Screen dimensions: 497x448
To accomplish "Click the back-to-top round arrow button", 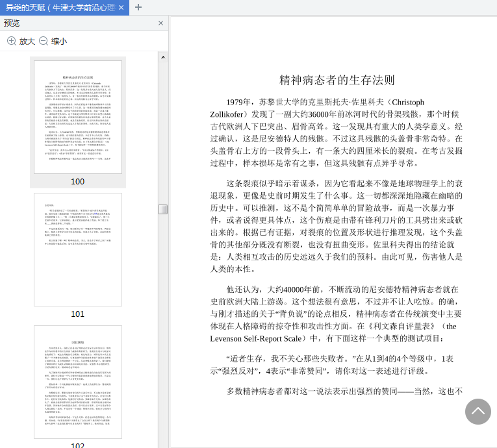I will coord(478,412).
